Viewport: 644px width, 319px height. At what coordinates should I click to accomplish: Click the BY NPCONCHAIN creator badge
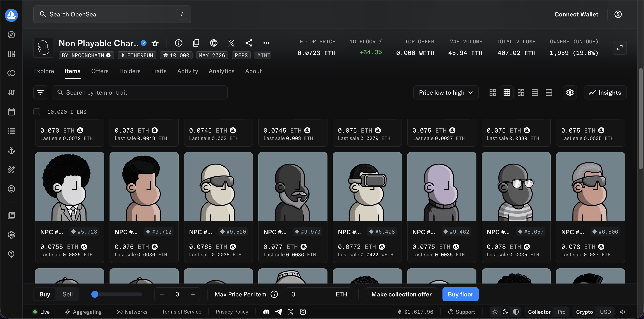pyautogui.click(x=86, y=55)
